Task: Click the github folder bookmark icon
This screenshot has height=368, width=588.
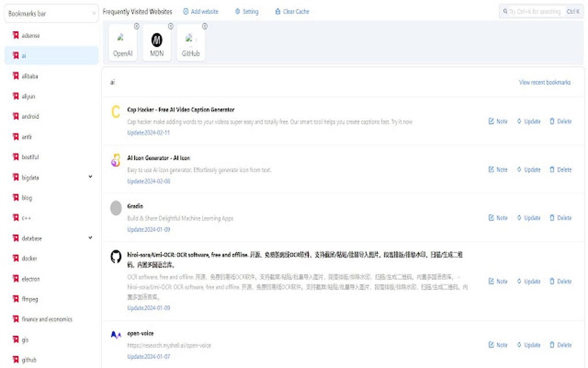Action: (x=16, y=360)
